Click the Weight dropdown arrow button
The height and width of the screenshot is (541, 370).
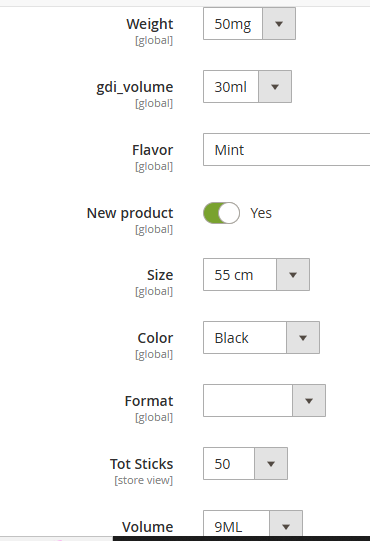(x=279, y=24)
